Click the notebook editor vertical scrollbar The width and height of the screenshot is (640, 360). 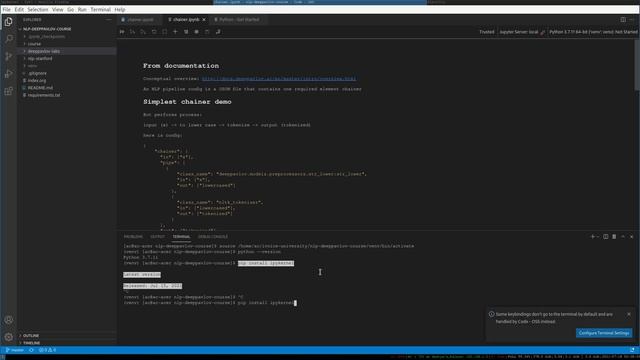click(637, 65)
